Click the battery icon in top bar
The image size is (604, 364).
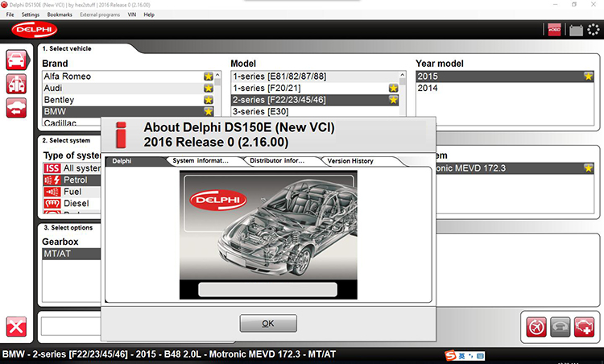click(x=575, y=31)
